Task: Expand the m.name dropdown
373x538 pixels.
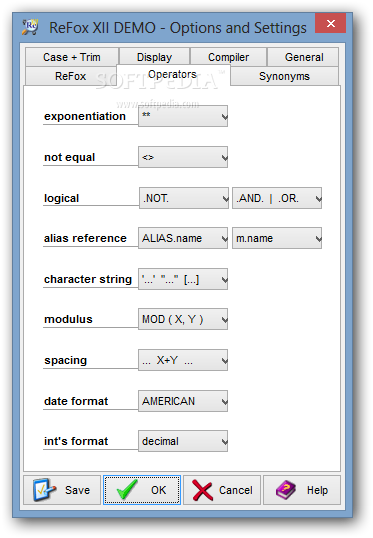Action: tap(277, 238)
